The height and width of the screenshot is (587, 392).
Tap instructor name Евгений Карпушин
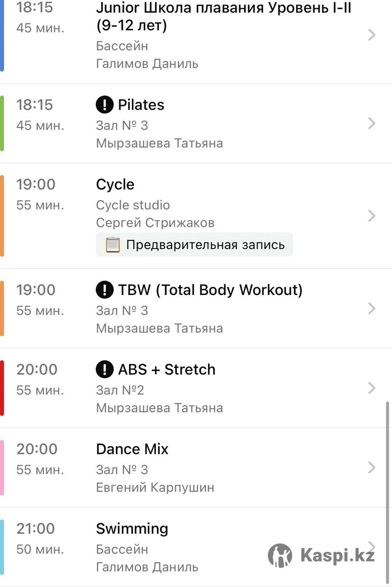(155, 488)
